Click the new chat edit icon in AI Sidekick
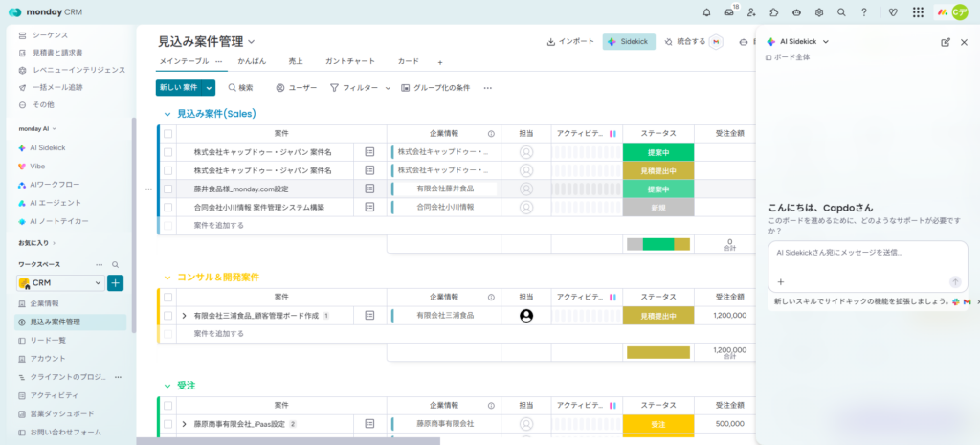Screen dimensions: 980x445 pos(946,42)
